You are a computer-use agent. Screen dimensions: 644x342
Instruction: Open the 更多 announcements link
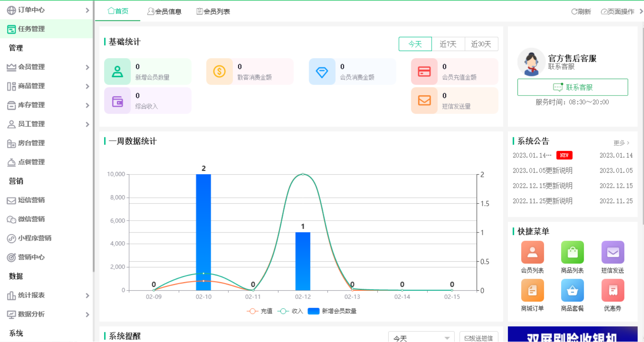[x=621, y=143]
